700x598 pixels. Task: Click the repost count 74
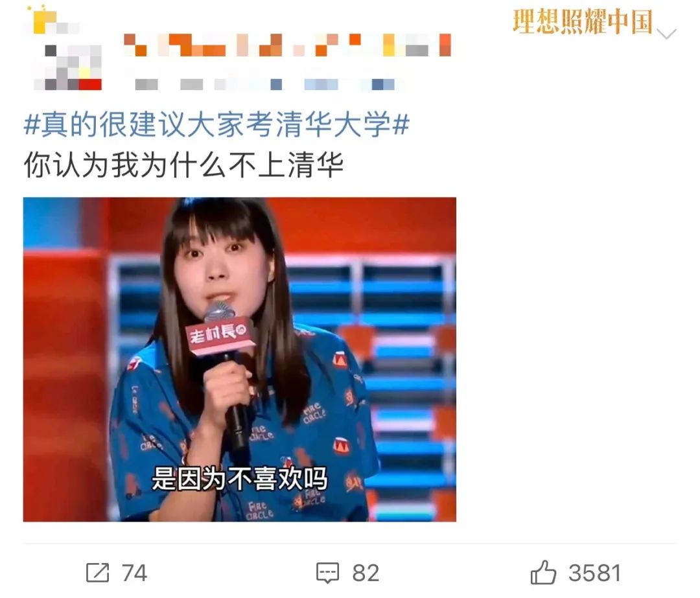134,573
